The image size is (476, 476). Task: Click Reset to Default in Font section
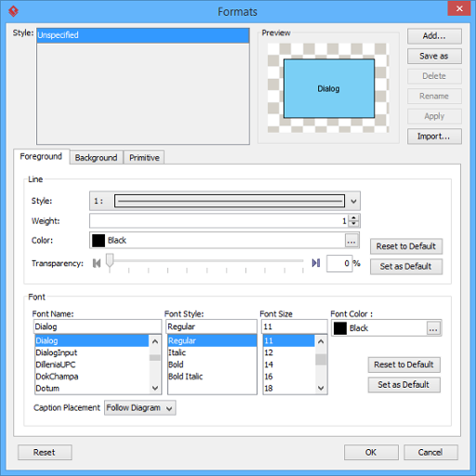click(x=404, y=364)
